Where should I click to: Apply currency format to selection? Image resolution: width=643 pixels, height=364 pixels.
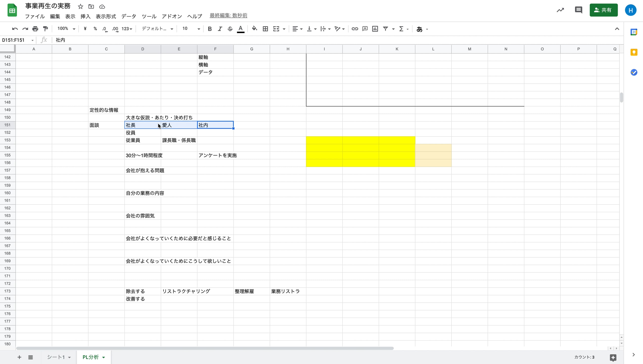pos(85,29)
